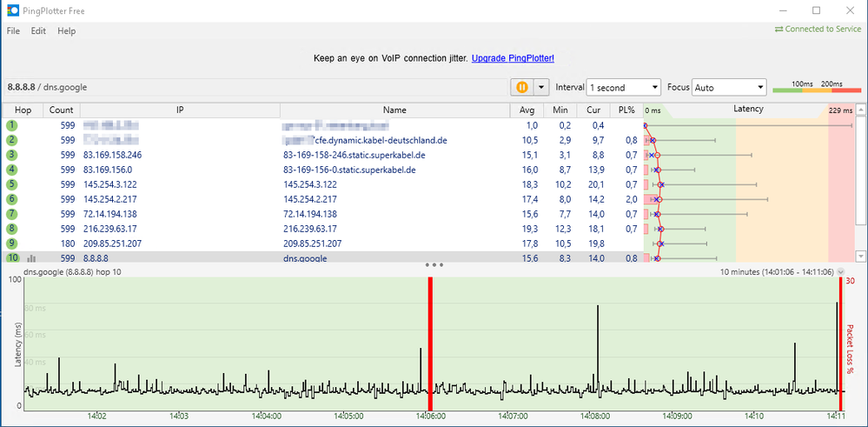Expand the 10 minutes timeline range chevron

tap(841, 272)
